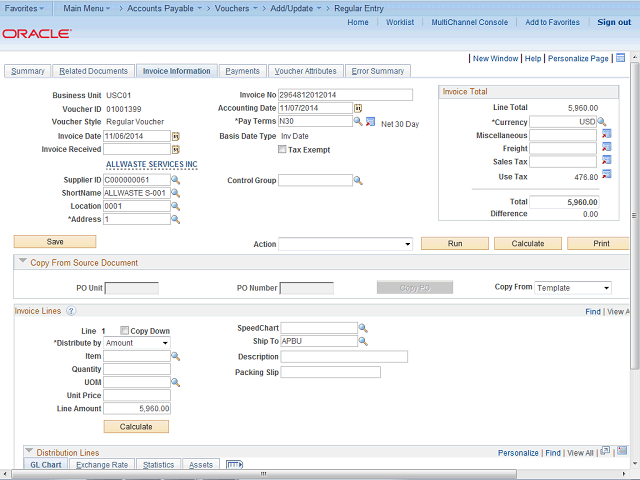
Task: Click the SpeedChart lookup magnifier
Action: (x=363, y=328)
